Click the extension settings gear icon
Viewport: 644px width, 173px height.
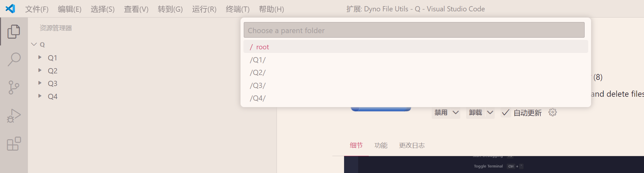(552, 113)
